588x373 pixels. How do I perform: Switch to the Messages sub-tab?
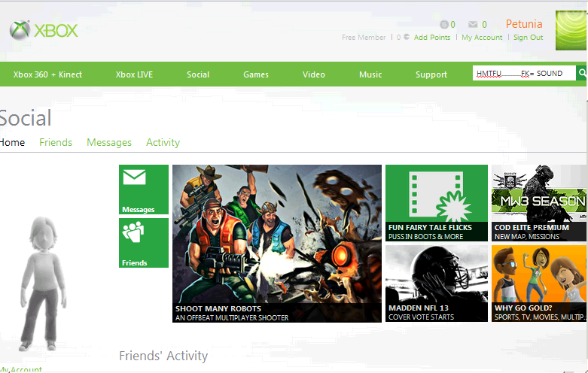pos(109,143)
